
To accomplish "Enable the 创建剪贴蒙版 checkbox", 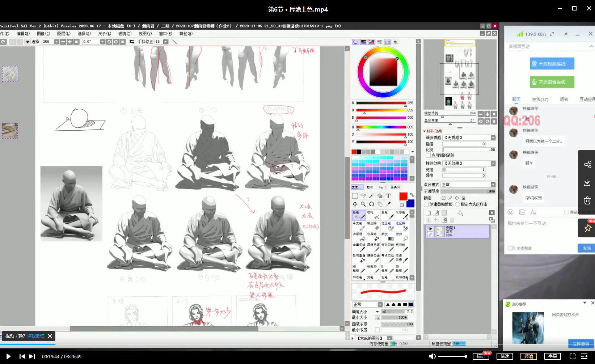I will pos(427,204).
